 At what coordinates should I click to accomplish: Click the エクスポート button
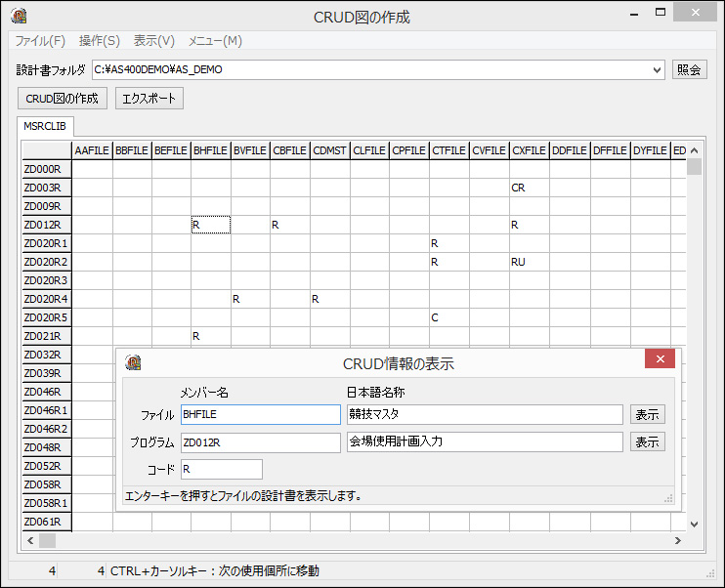(149, 99)
